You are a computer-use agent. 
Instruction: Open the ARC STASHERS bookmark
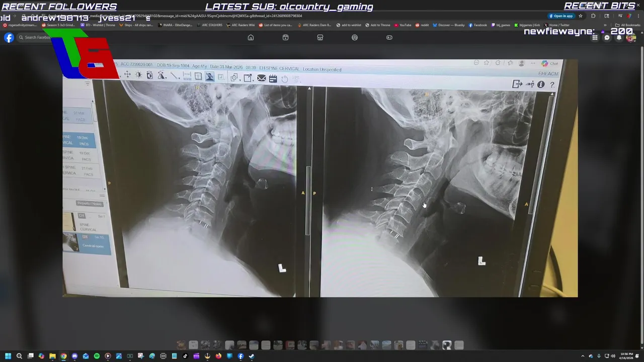pyautogui.click(x=209, y=25)
